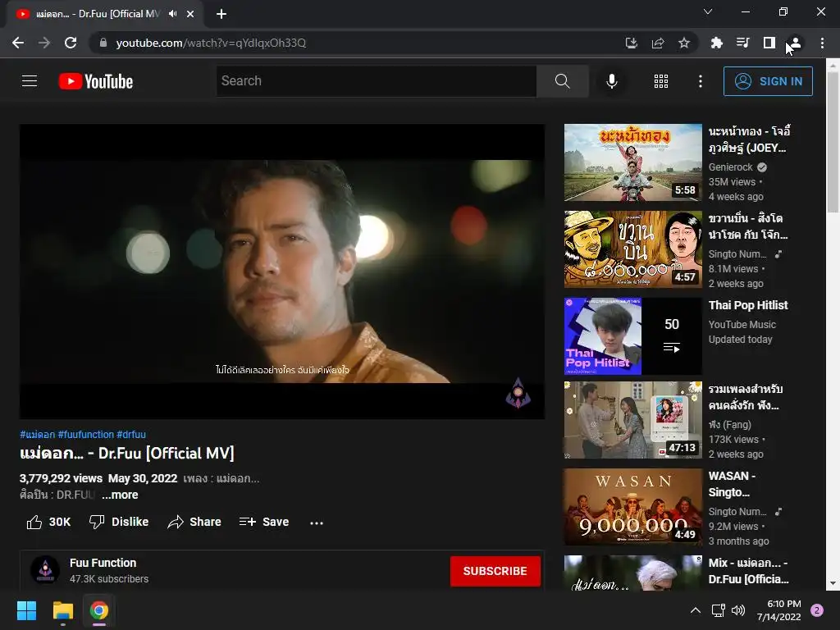Open Chrome profile icon
840x630 pixels.
pos(796,43)
